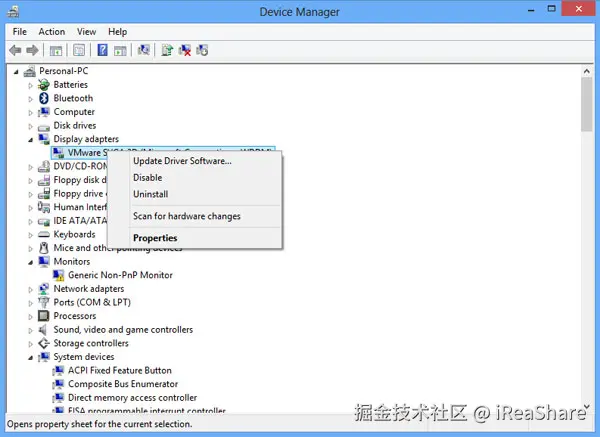600x437 pixels.
Task: Click the vertical scrollbar thumb
Action: (586, 105)
